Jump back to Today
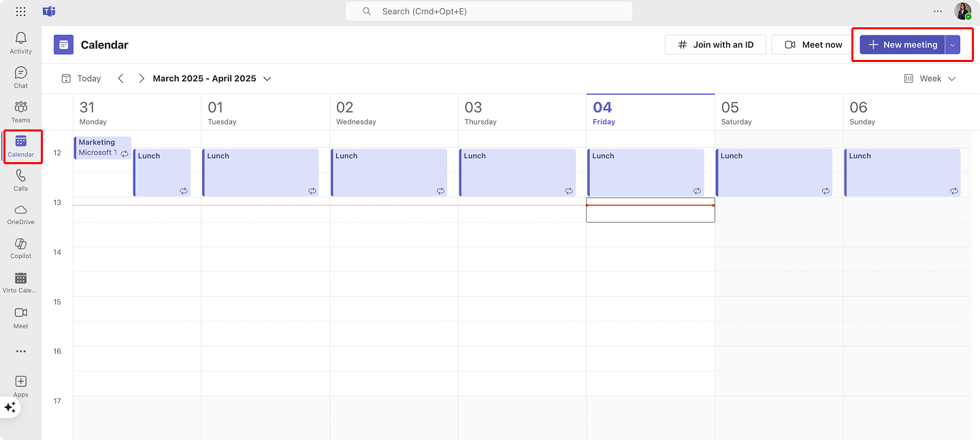Image resolution: width=980 pixels, height=440 pixels. pos(81,78)
